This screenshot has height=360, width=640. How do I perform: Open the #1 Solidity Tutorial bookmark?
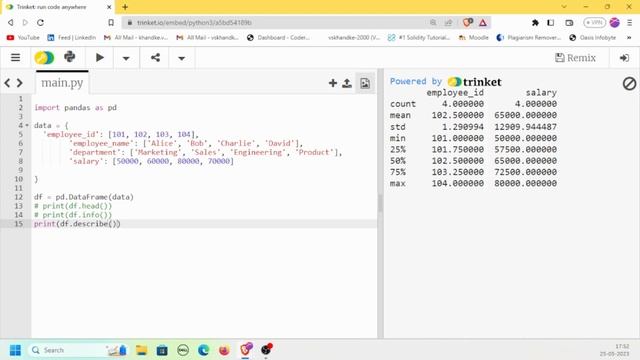(x=419, y=38)
